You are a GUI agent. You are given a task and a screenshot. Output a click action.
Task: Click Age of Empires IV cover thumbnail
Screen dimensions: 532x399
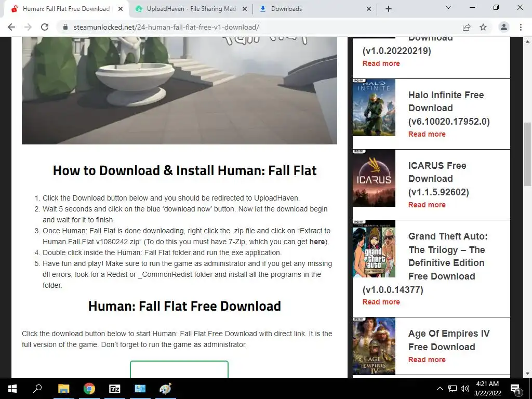(374, 345)
